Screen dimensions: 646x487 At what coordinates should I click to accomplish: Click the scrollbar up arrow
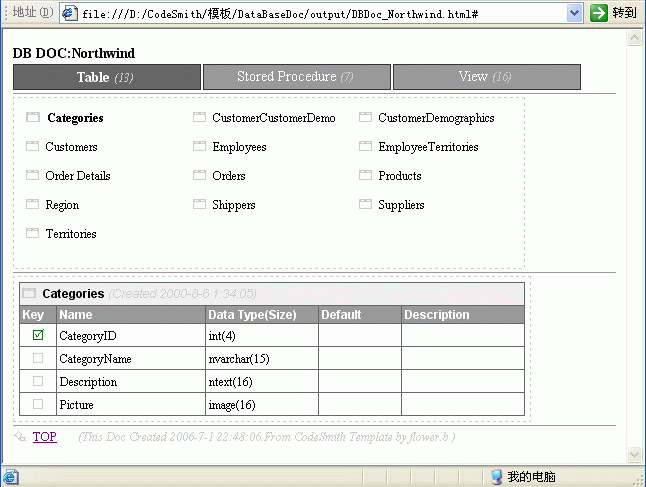tap(634, 38)
